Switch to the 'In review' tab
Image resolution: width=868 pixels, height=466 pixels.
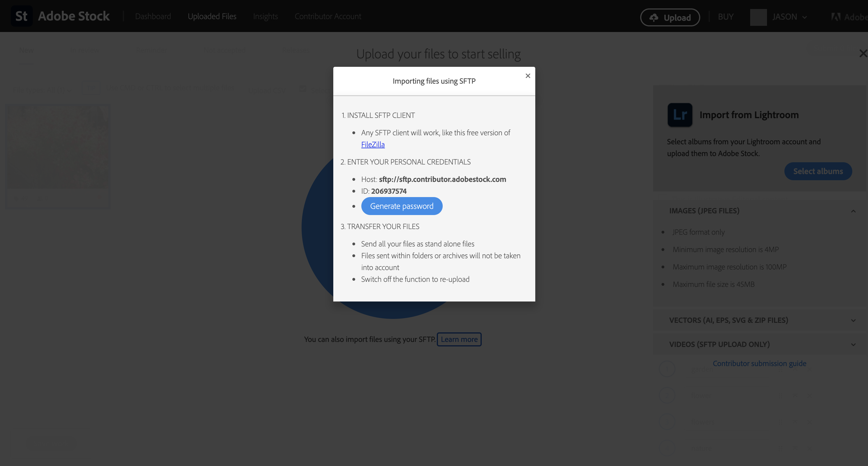point(84,50)
